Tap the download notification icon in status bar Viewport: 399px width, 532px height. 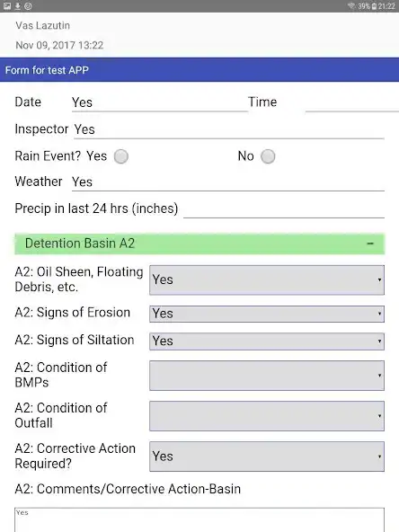pos(18,6)
